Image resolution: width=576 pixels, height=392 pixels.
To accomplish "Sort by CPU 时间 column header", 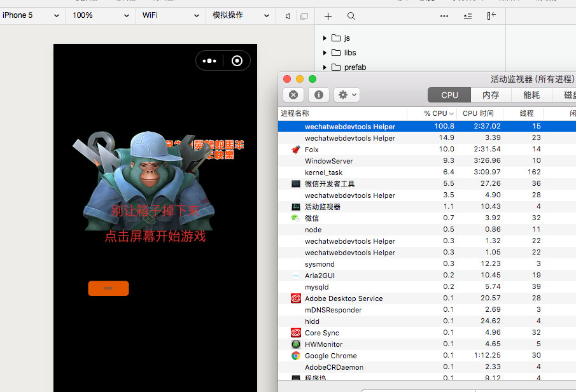I will click(x=481, y=113).
